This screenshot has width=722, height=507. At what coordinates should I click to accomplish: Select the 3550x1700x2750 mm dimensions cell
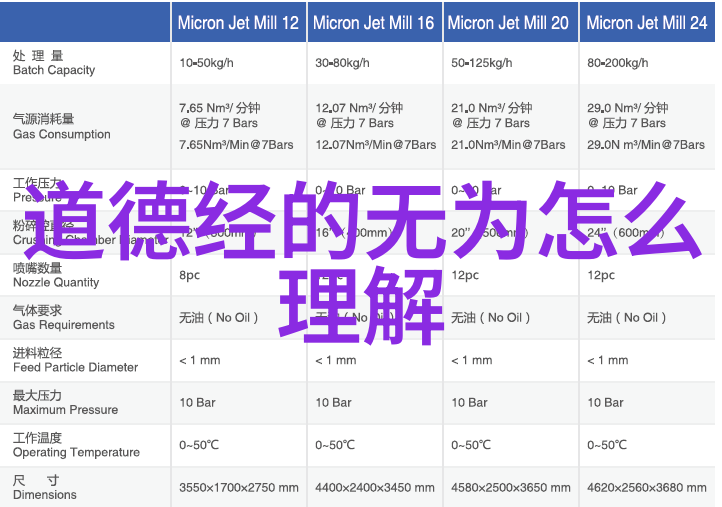pos(239,487)
